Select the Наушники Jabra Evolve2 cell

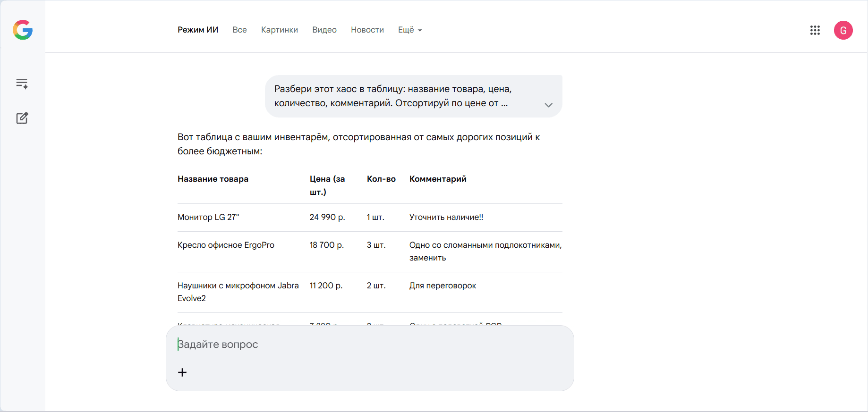click(x=238, y=292)
